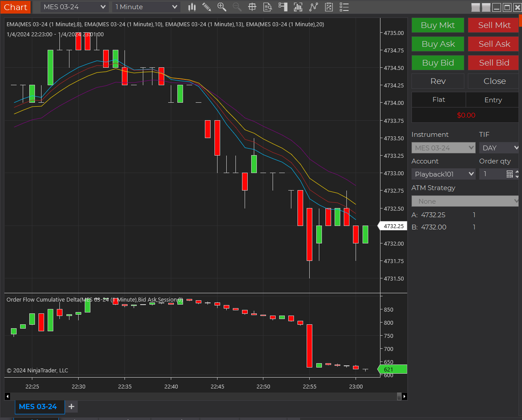Open the Strategies icon
The height and width of the screenshot is (420, 522).
click(x=329, y=7)
